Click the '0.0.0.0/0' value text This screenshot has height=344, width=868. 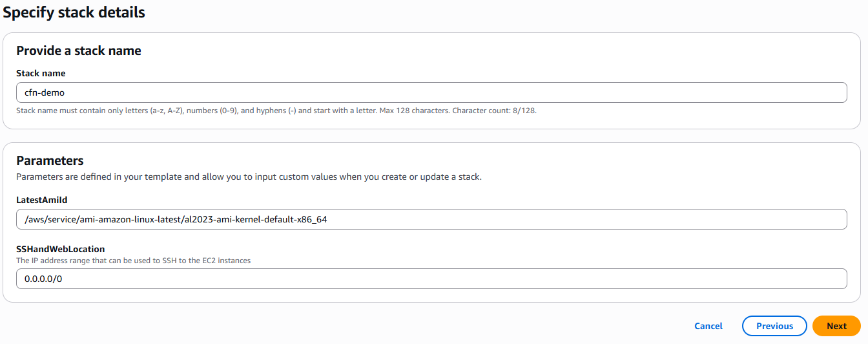click(43, 279)
